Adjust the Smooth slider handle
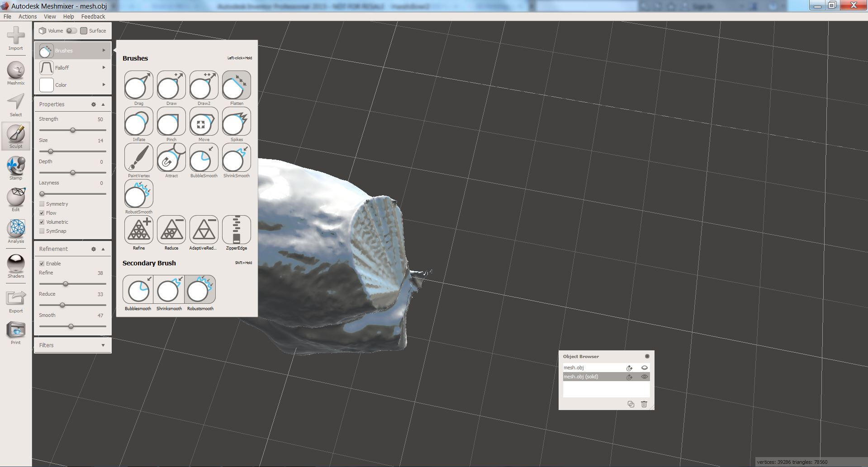 click(71, 326)
